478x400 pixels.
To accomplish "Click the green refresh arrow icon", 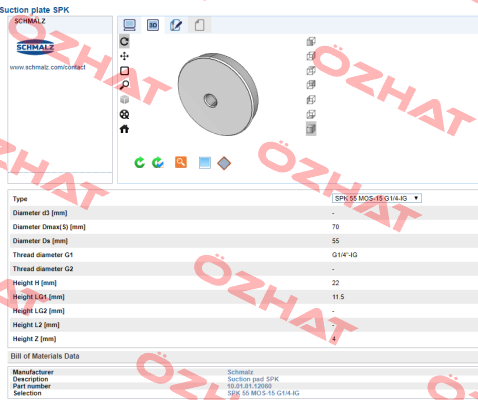I will click(139, 163).
